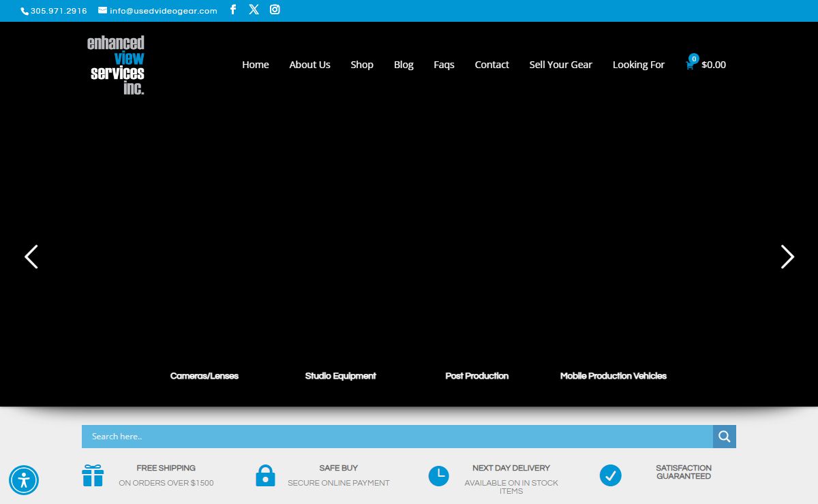818x504 pixels.
Task: Open the Facebook social icon
Action: click(233, 10)
